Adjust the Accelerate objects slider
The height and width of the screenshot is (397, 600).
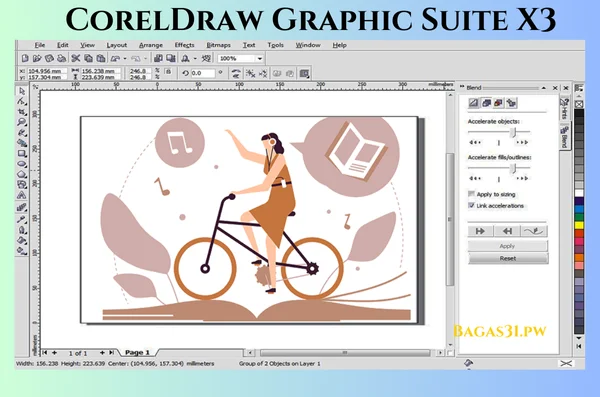click(514, 132)
